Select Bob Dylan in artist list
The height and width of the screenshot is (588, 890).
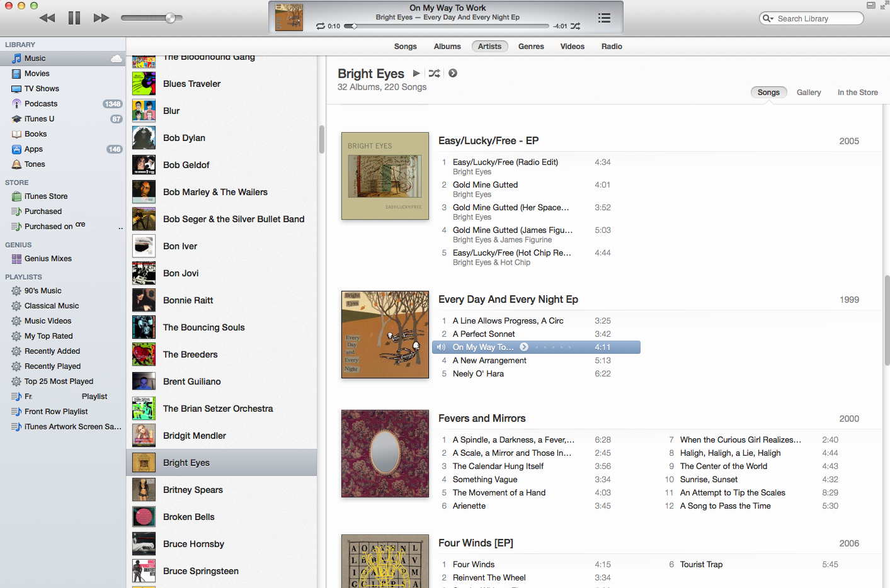(222, 138)
